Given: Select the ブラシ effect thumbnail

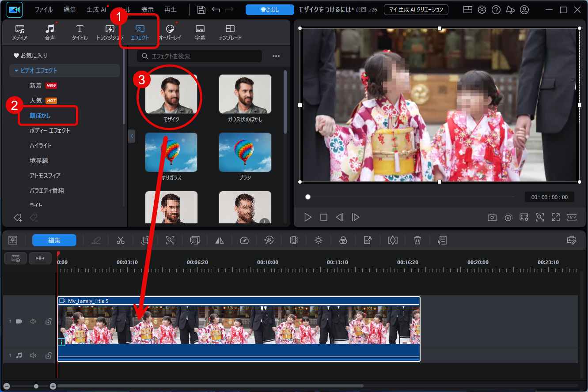Looking at the screenshot, I should point(245,152).
